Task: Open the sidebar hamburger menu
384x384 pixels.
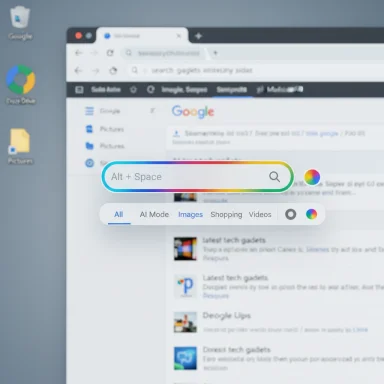Action: click(89, 111)
